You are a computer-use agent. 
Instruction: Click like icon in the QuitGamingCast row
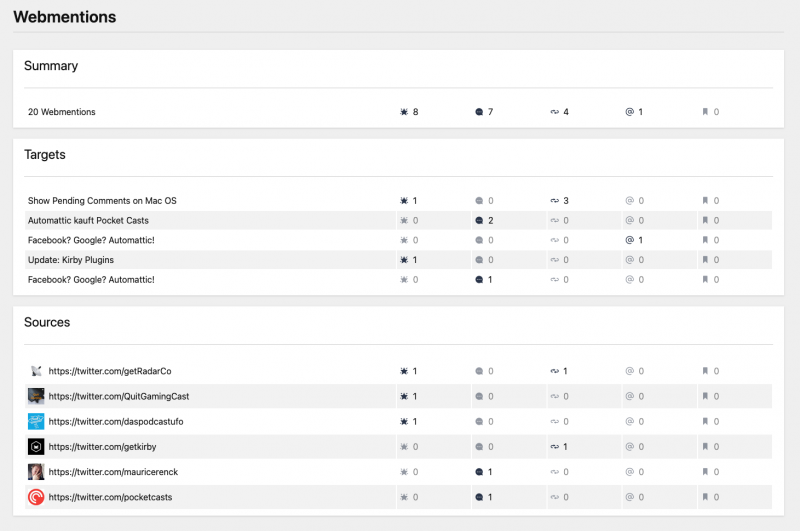tap(404, 396)
